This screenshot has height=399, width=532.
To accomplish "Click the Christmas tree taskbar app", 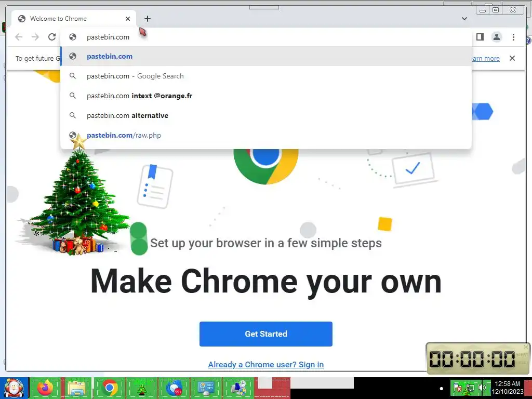I will coord(142,388).
